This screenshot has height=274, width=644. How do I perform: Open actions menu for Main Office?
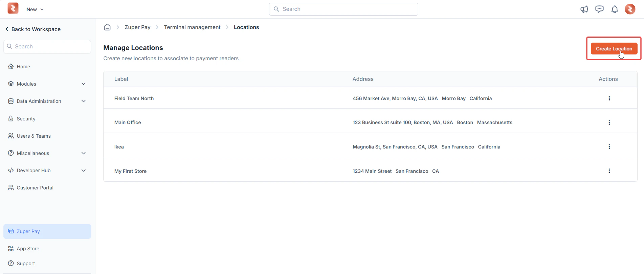[x=609, y=122]
